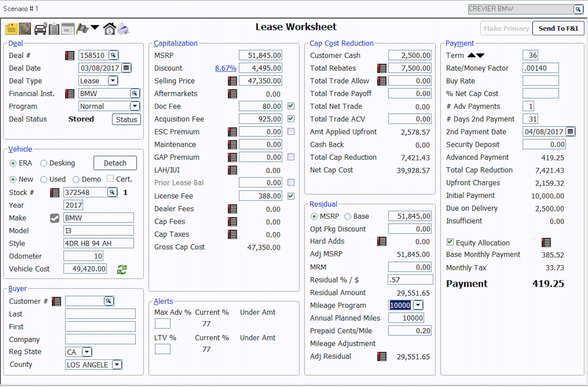
Task: Open the 8.67% discount link
Action: click(225, 68)
